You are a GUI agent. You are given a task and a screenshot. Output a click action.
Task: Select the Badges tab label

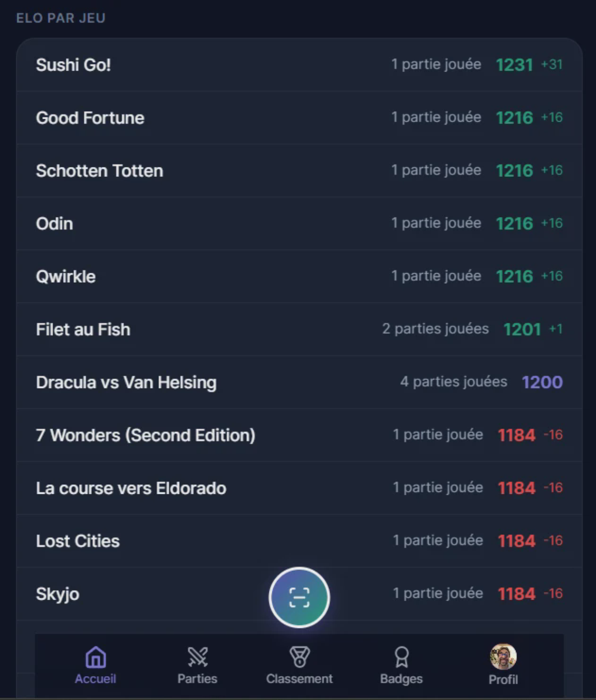(401, 679)
